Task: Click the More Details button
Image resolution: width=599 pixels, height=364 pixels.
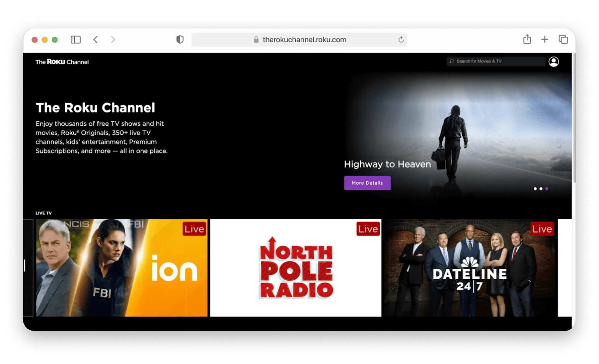Action: tap(367, 183)
